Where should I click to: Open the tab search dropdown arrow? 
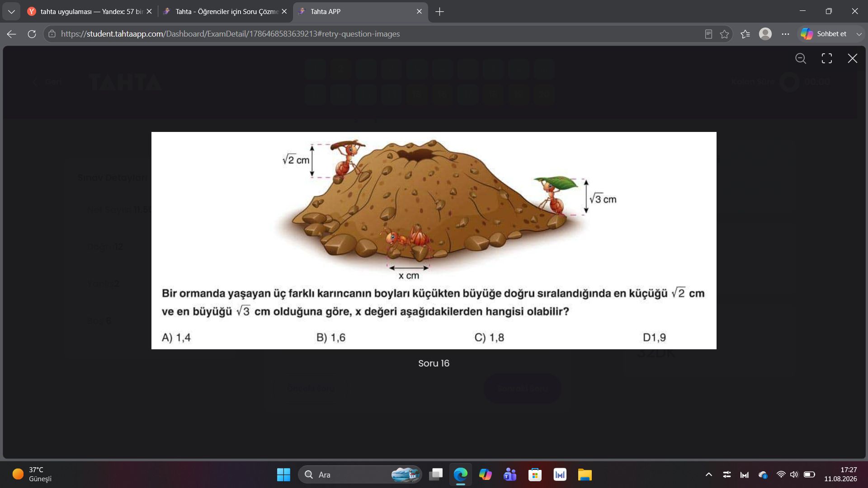click(11, 12)
